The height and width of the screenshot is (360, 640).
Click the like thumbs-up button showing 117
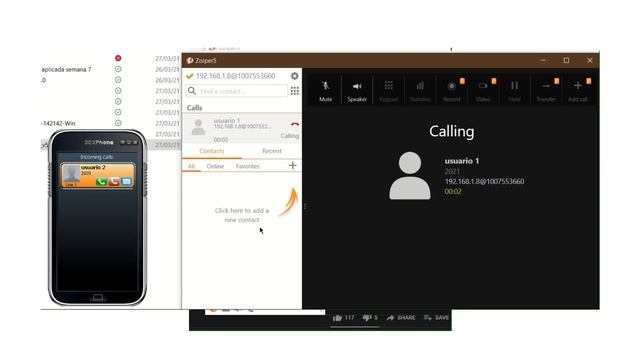[344, 318]
